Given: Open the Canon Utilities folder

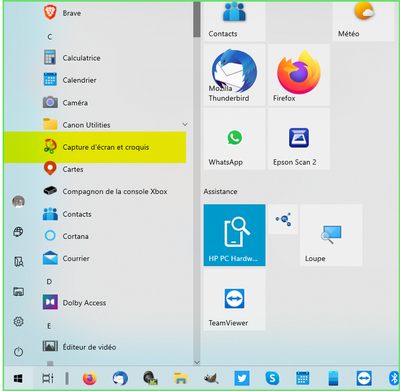Looking at the screenshot, I should 77,125.
